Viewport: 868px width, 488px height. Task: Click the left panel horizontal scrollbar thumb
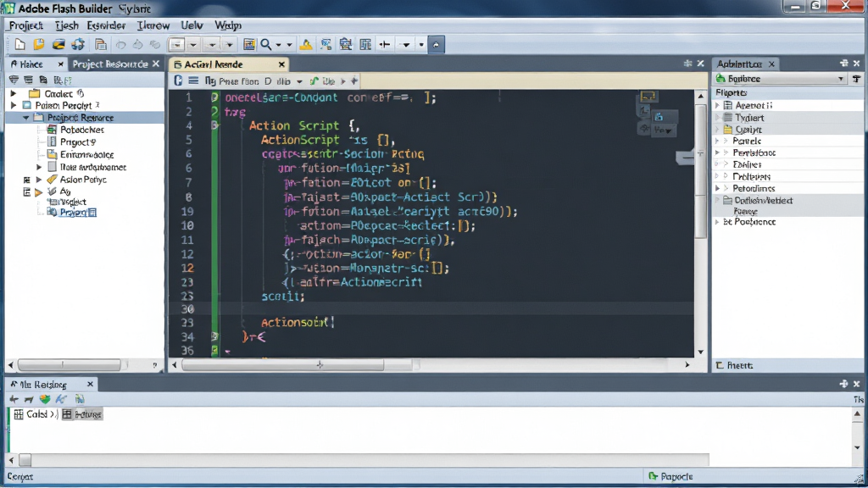[x=70, y=364]
